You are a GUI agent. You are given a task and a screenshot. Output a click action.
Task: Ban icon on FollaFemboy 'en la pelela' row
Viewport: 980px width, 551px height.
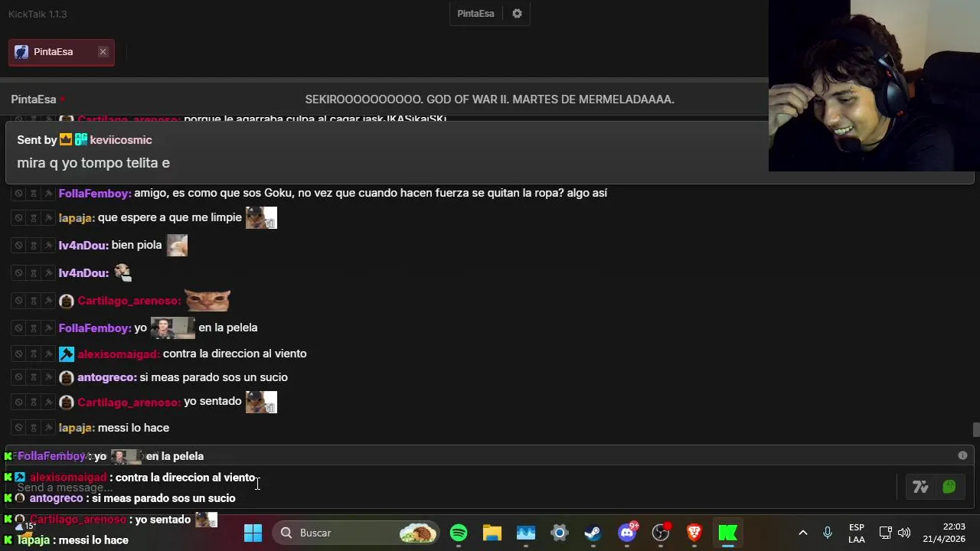click(x=19, y=328)
